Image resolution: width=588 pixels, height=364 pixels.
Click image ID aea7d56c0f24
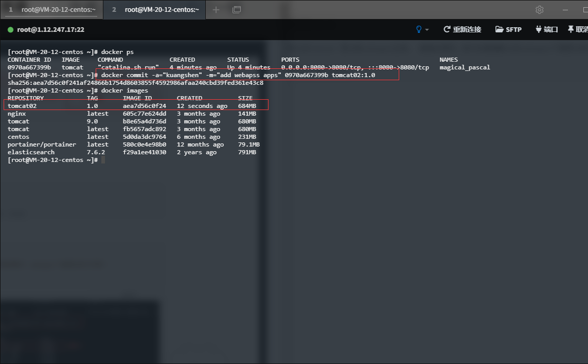pyautogui.click(x=145, y=106)
